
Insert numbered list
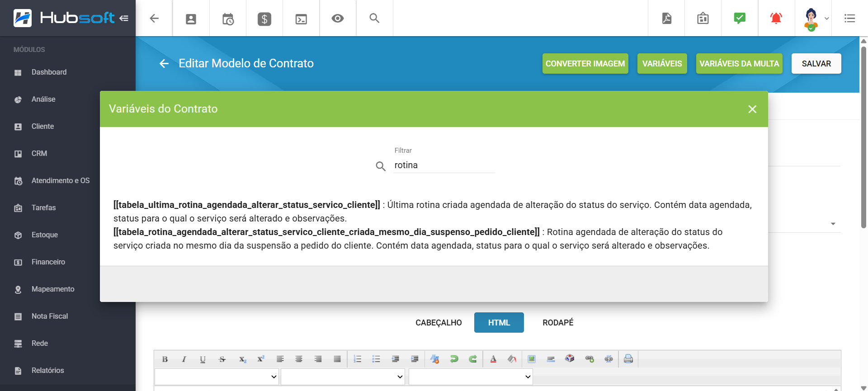click(358, 359)
